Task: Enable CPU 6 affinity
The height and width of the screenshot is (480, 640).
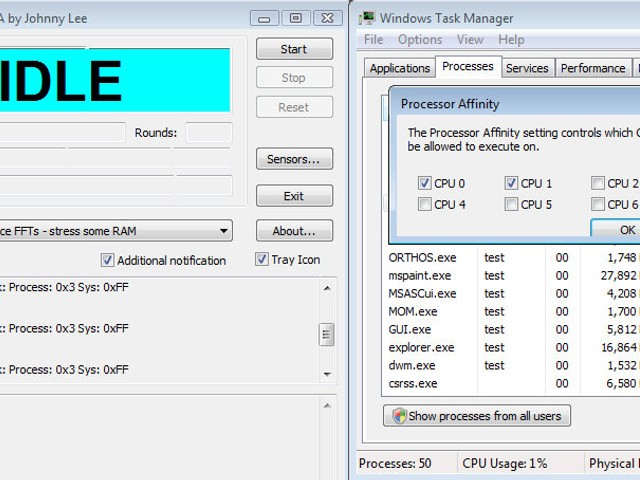Action: [598, 204]
